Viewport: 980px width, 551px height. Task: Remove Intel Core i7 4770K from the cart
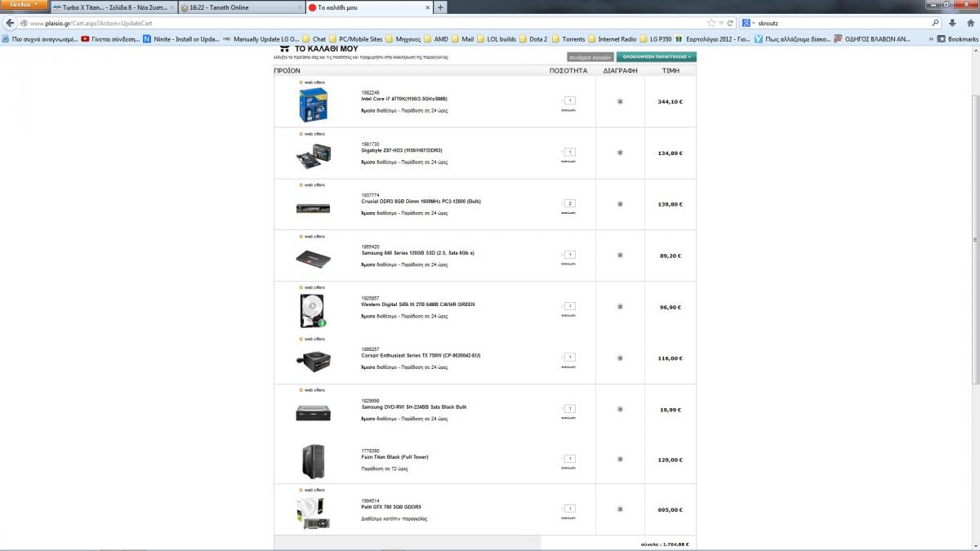620,102
